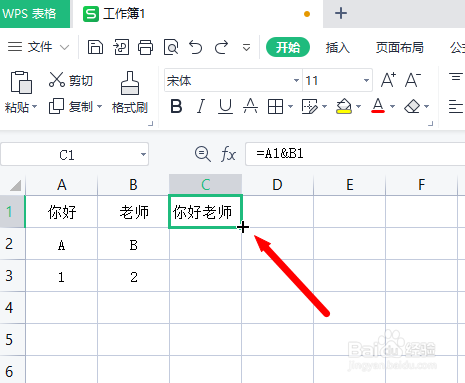Screen dimensions: 465x383
Task: Add a new document tab with plus
Action: [x=341, y=14]
